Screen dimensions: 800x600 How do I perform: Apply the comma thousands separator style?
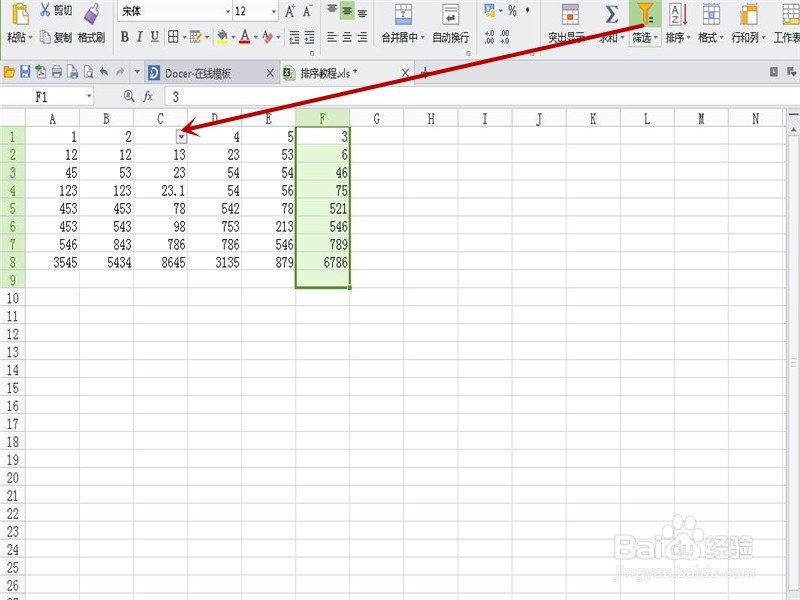coord(527,10)
